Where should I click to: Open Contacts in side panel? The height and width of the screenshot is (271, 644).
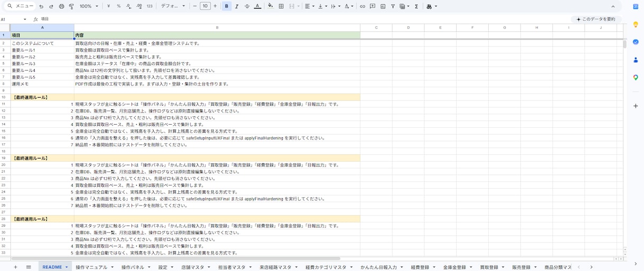coord(636,60)
